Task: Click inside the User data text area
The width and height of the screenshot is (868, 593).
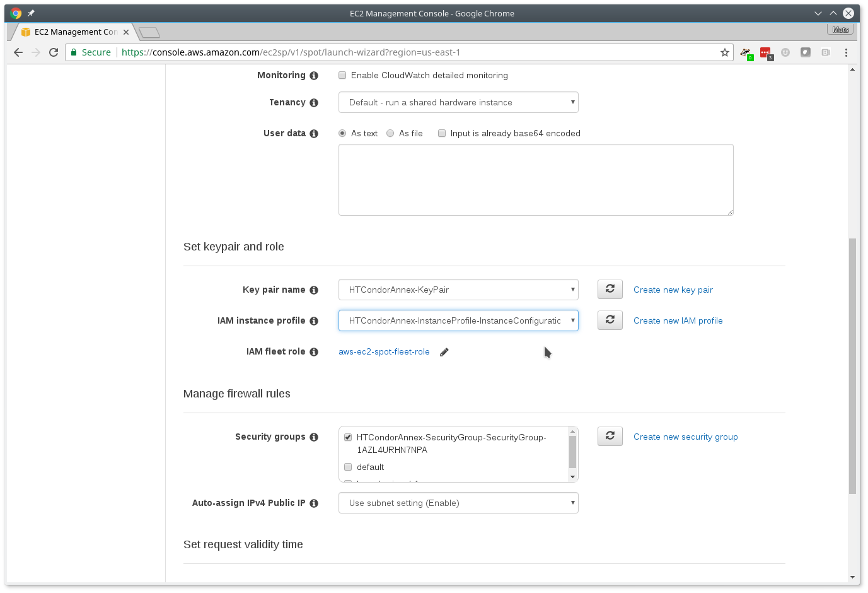Action: click(536, 180)
